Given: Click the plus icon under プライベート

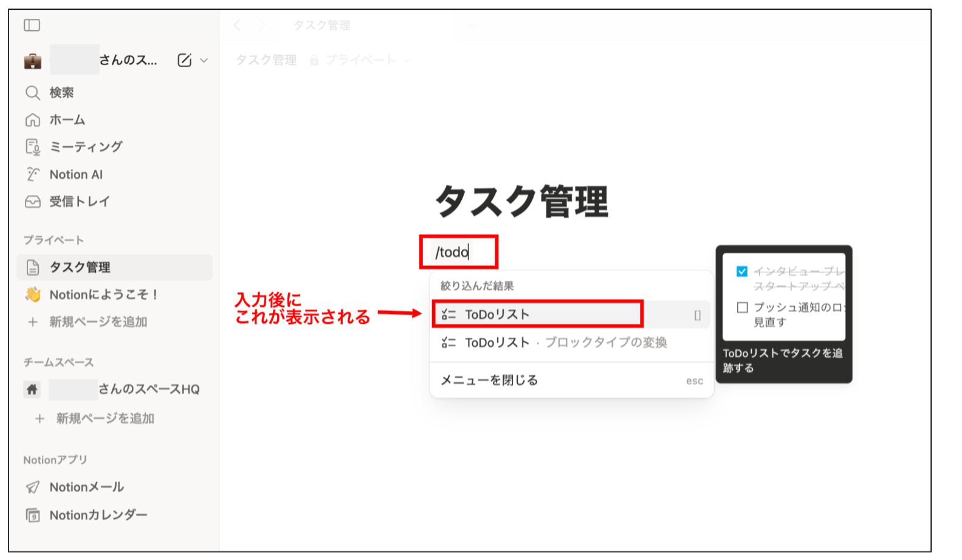Looking at the screenshot, I should tap(33, 322).
